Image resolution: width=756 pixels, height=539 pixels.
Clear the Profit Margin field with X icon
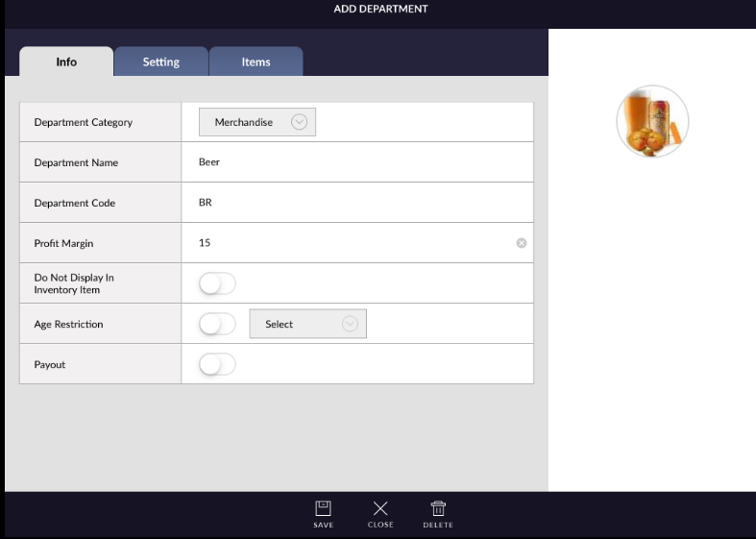522,243
